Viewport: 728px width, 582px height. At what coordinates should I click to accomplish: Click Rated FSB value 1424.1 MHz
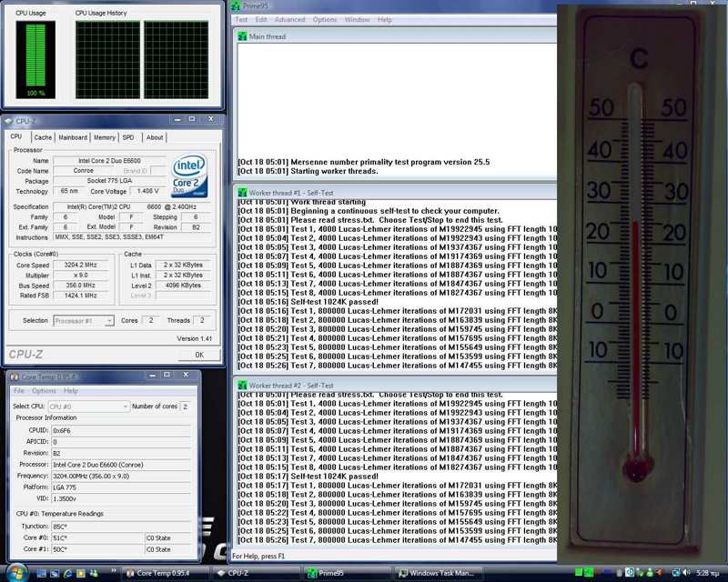pos(81,296)
